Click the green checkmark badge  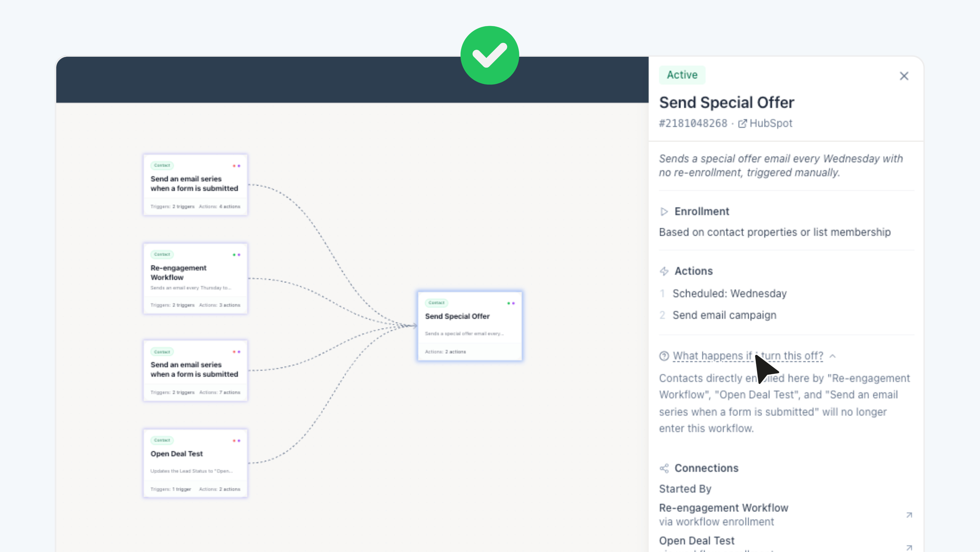tap(490, 55)
